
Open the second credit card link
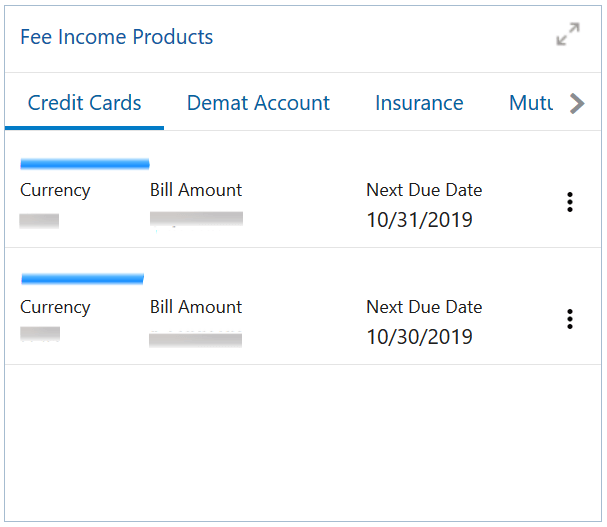(82, 279)
